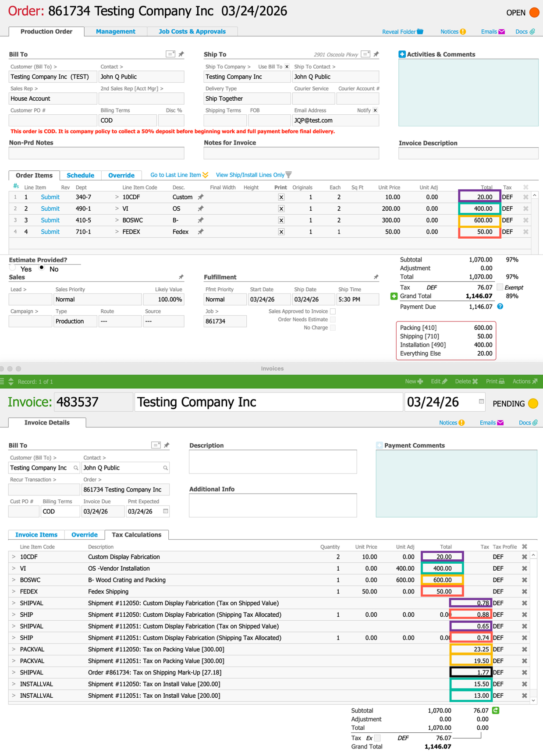Click Ship To address card icon
The image size is (543, 756).
(x=366, y=54)
